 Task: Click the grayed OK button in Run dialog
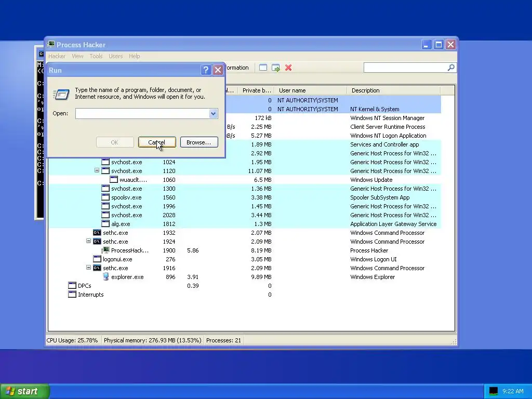coord(115,142)
